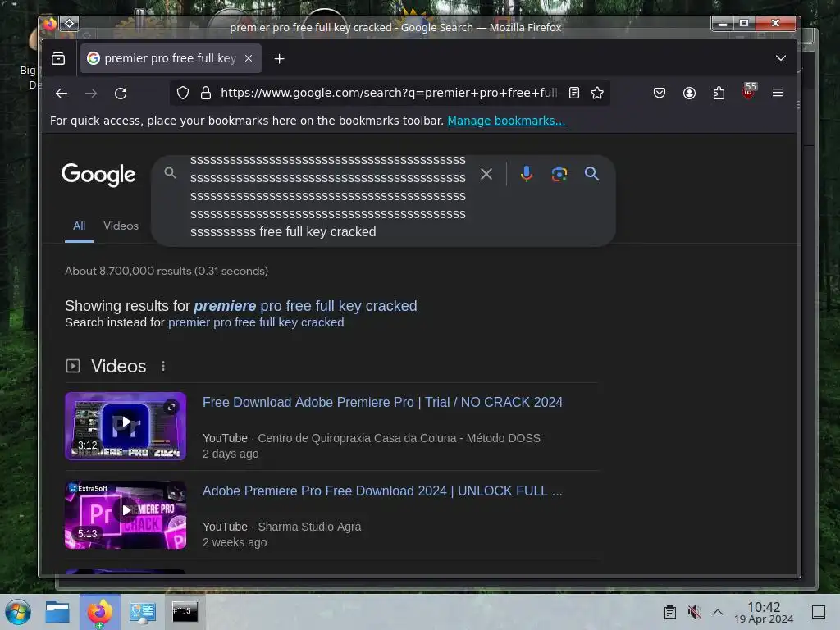Expand hidden system tray icons arrow

pyautogui.click(x=718, y=612)
